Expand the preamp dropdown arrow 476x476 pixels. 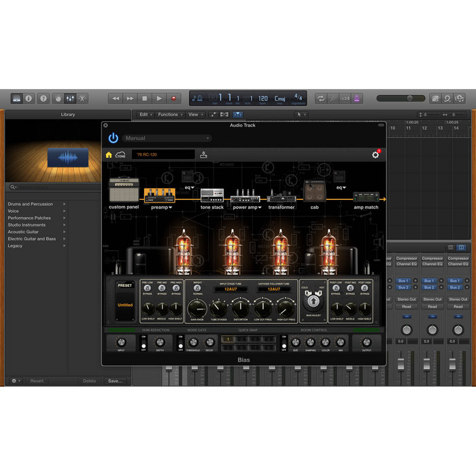pos(171,207)
